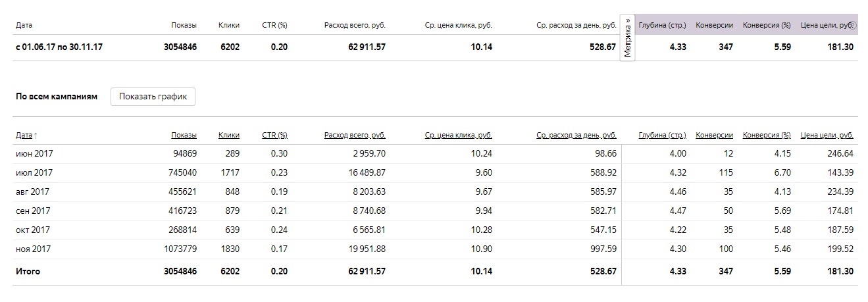The image size is (868, 302).
Task: Click the date range с 01.06.17 по 30.11.17
Action: (x=59, y=47)
